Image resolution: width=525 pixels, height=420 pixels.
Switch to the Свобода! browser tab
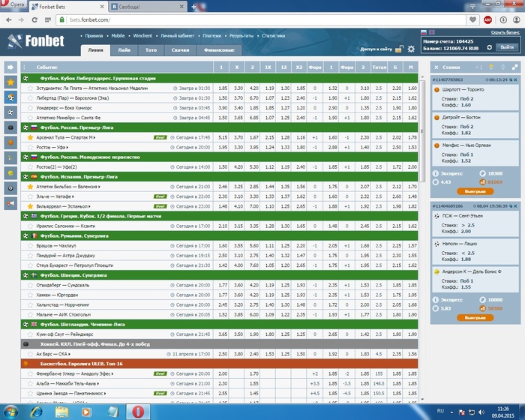[x=148, y=7]
